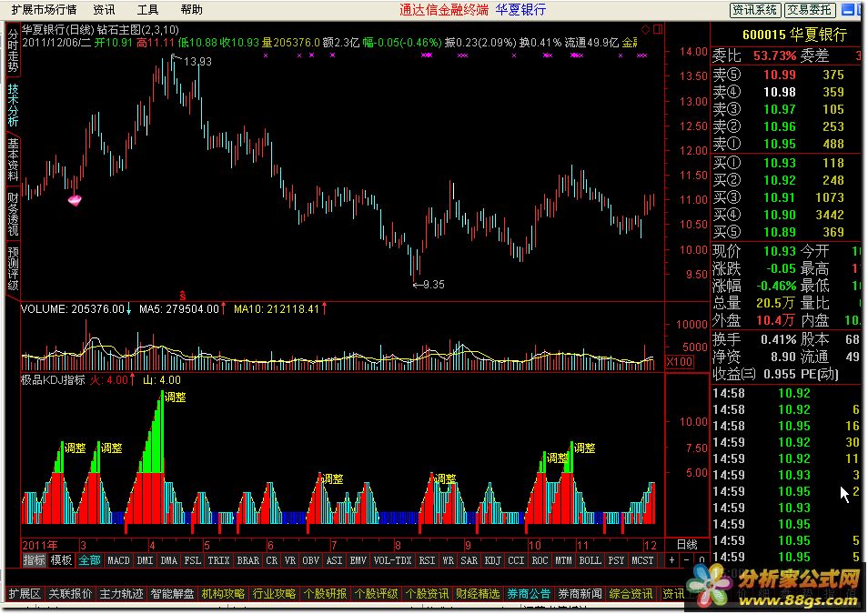This screenshot has height=614, width=868.
Task: Switch the indicator to DMI
Action: pos(145,560)
